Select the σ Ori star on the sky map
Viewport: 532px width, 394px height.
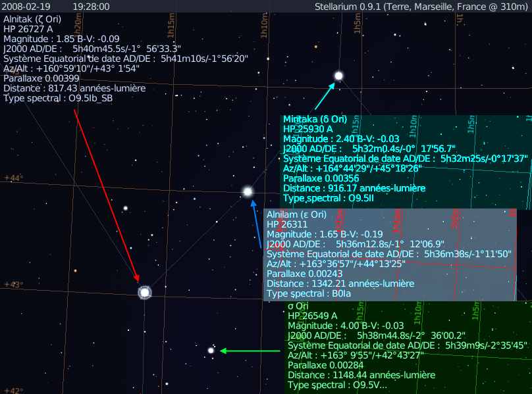[211, 351]
